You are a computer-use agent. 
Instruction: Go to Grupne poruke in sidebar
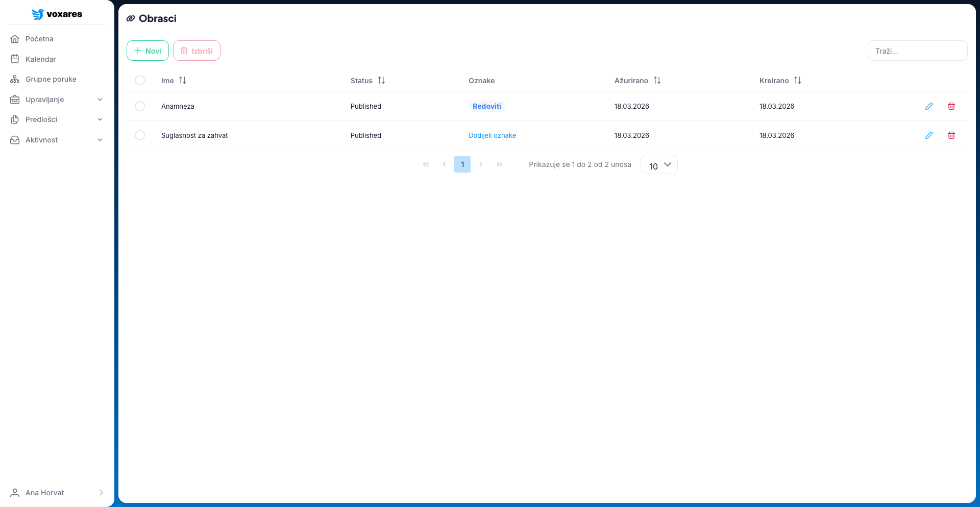(x=51, y=79)
